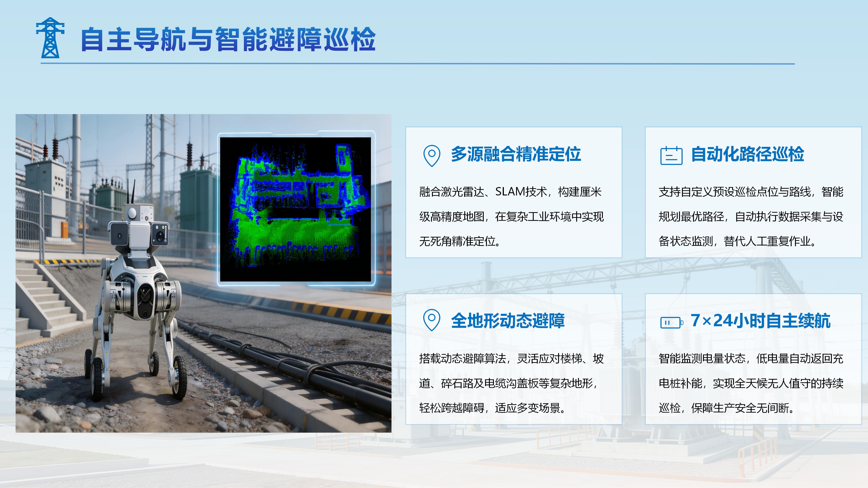Select the heading 多源融合精准定位
868x488 pixels.
click(x=516, y=154)
